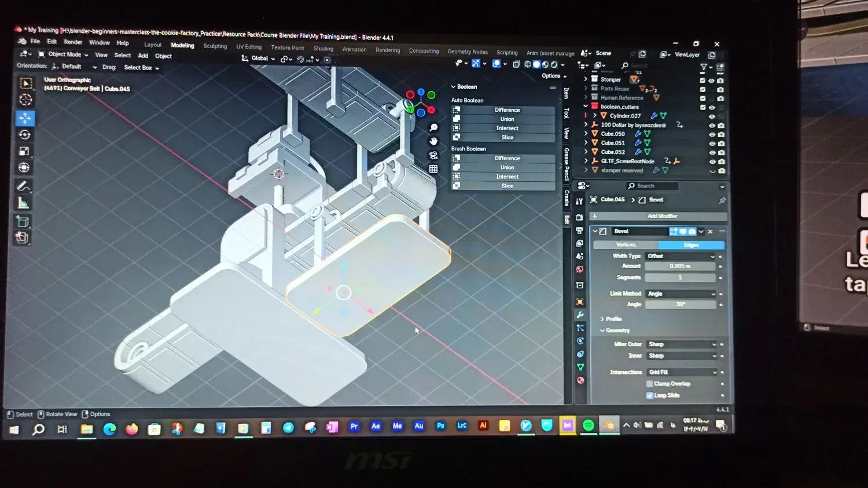Pick the Add Cube tool

click(23, 222)
